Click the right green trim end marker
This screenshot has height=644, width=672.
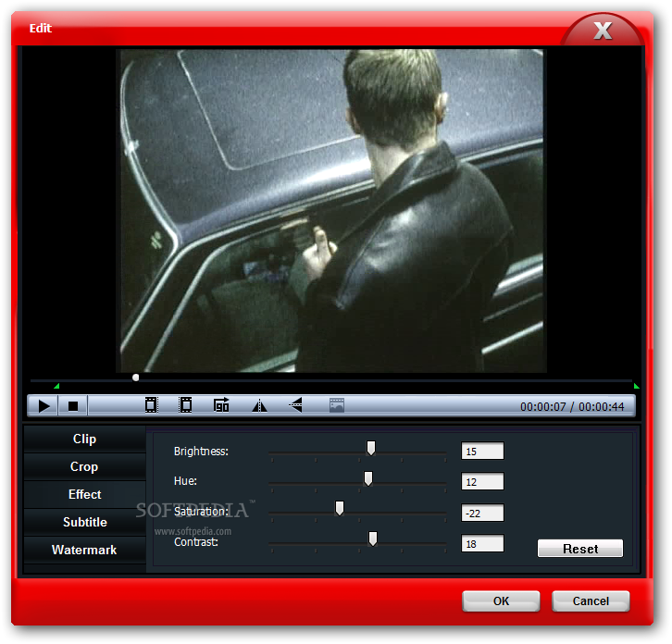(637, 386)
